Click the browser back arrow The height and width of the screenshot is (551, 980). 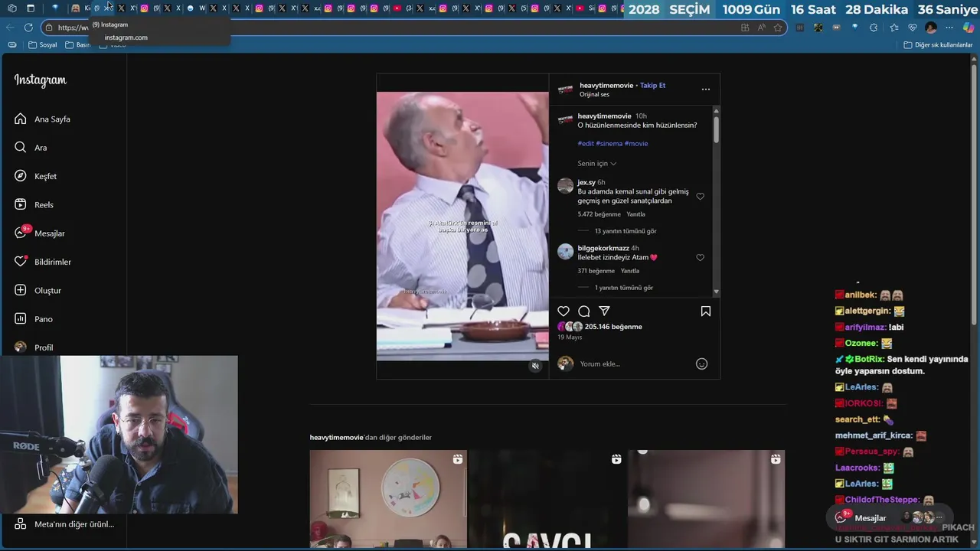coord(10,28)
